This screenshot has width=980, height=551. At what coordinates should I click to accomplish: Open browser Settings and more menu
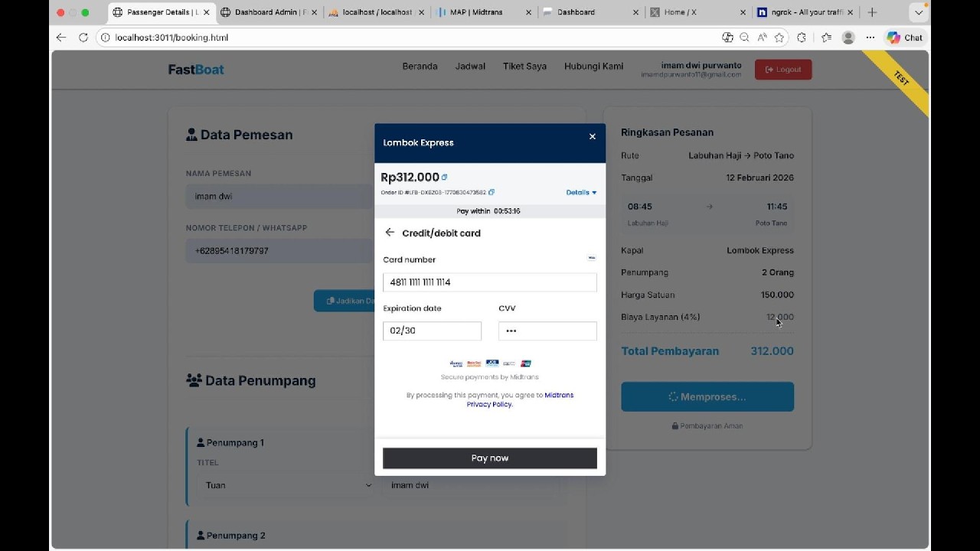click(871, 37)
